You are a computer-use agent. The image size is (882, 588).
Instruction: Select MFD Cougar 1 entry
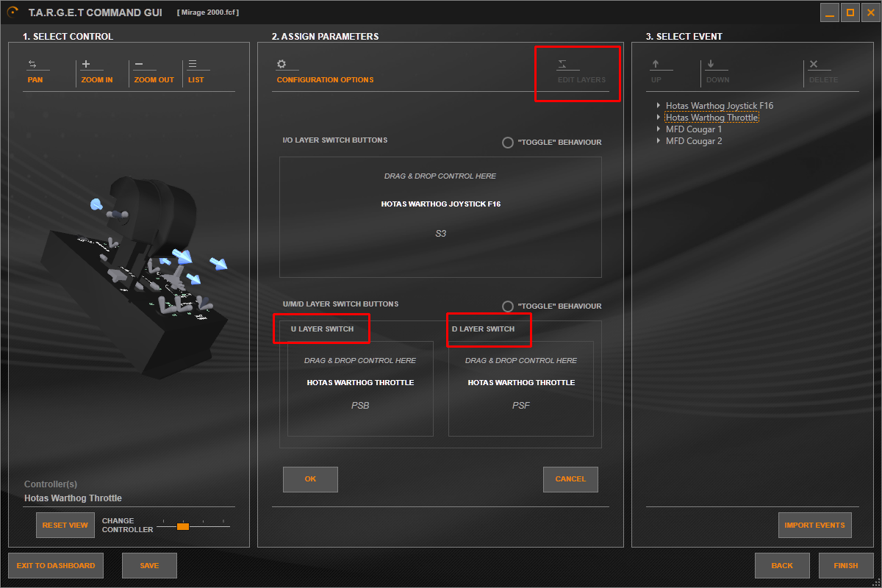(694, 129)
